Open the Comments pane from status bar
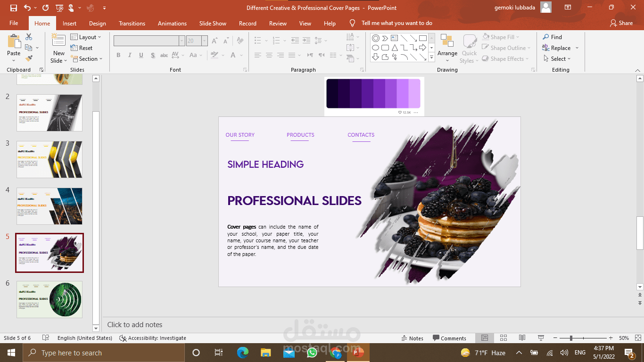Image resolution: width=644 pixels, height=362 pixels. [449, 338]
